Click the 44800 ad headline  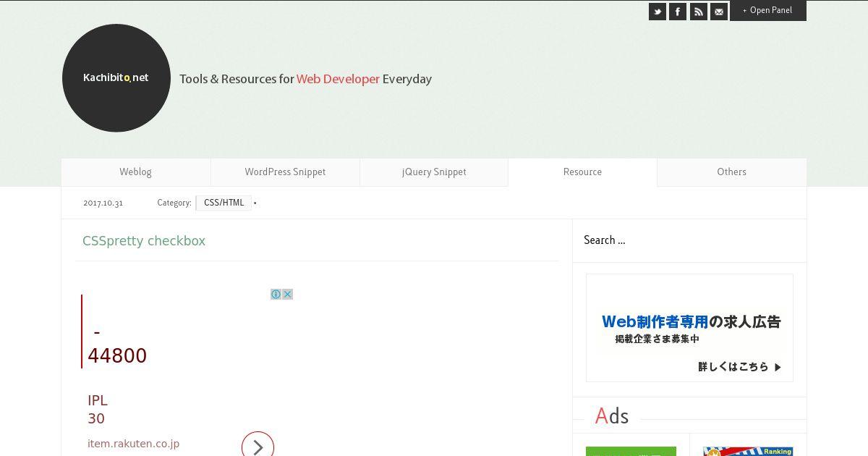coord(117,355)
